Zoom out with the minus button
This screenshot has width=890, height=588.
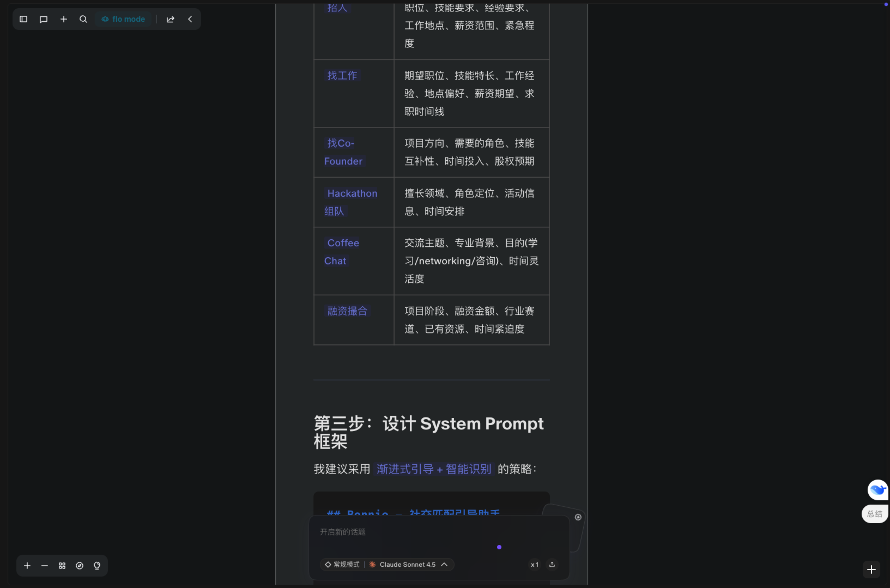(45, 566)
